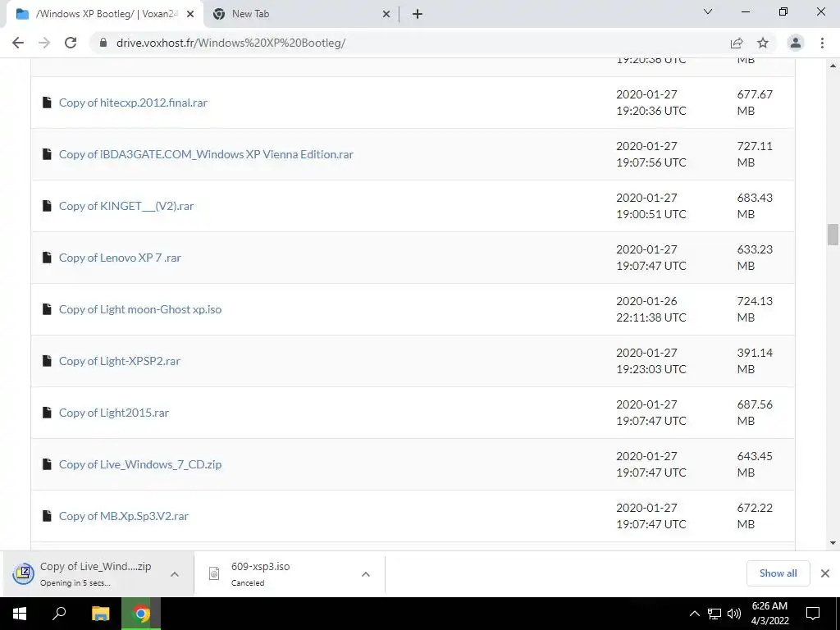Click the scrollbar down arrow

tap(833, 543)
